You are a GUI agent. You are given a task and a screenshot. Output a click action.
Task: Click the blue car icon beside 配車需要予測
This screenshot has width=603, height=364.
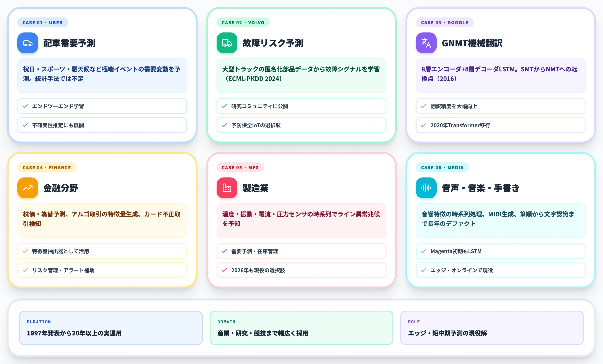[x=28, y=43]
